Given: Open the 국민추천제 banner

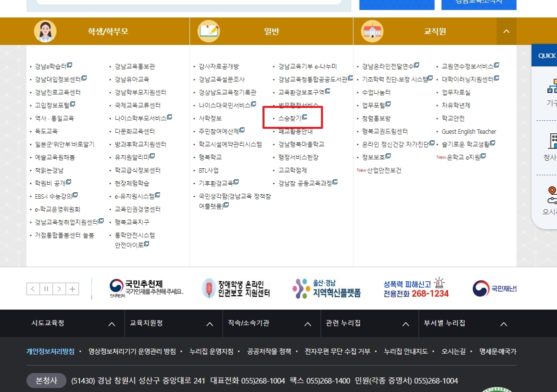Looking at the screenshot, I should coord(146,288).
